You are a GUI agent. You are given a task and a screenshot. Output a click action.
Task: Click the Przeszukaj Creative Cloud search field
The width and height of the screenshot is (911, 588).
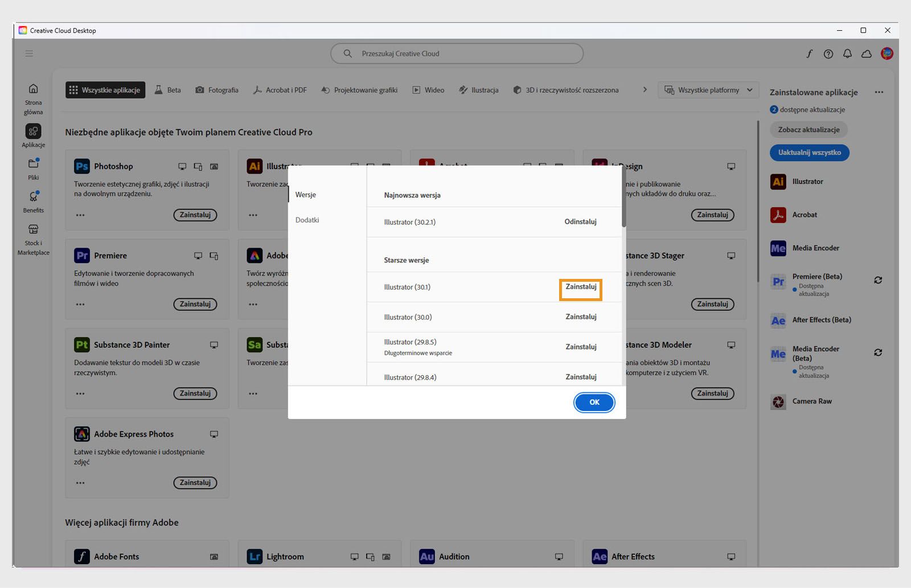(456, 53)
